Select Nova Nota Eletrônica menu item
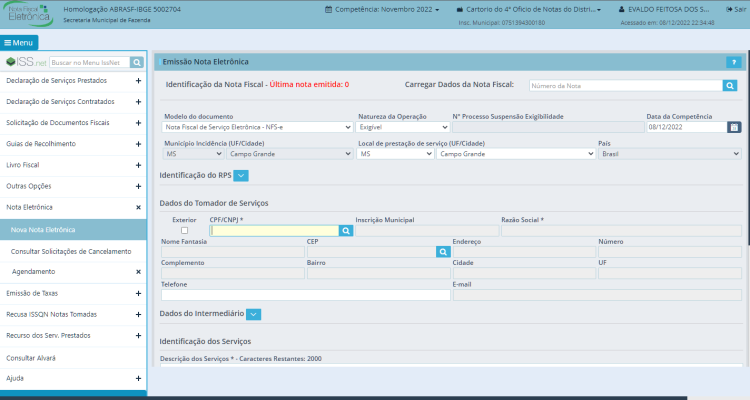750x400 pixels. [x=73, y=230]
